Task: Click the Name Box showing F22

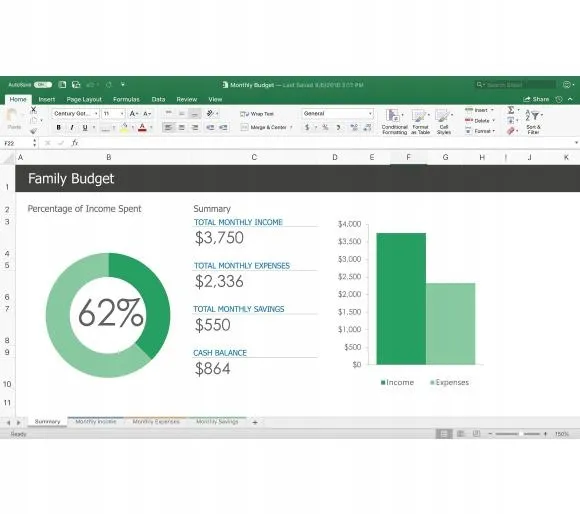Action: coord(17,143)
